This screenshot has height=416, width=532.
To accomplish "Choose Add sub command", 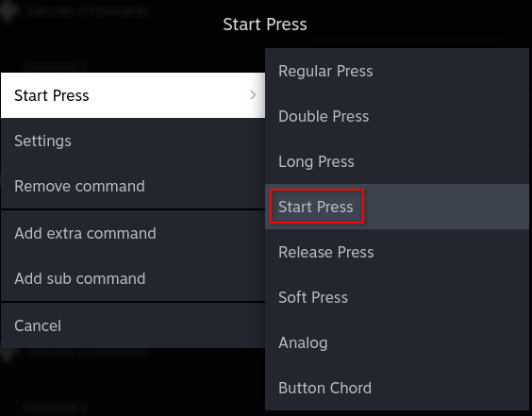I will click(133, 278).
